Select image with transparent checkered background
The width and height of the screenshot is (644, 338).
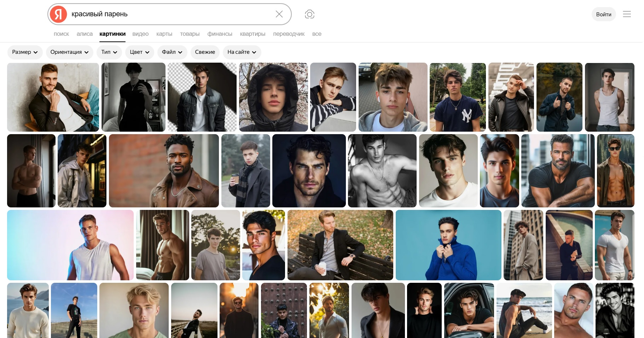pos(202,97)
